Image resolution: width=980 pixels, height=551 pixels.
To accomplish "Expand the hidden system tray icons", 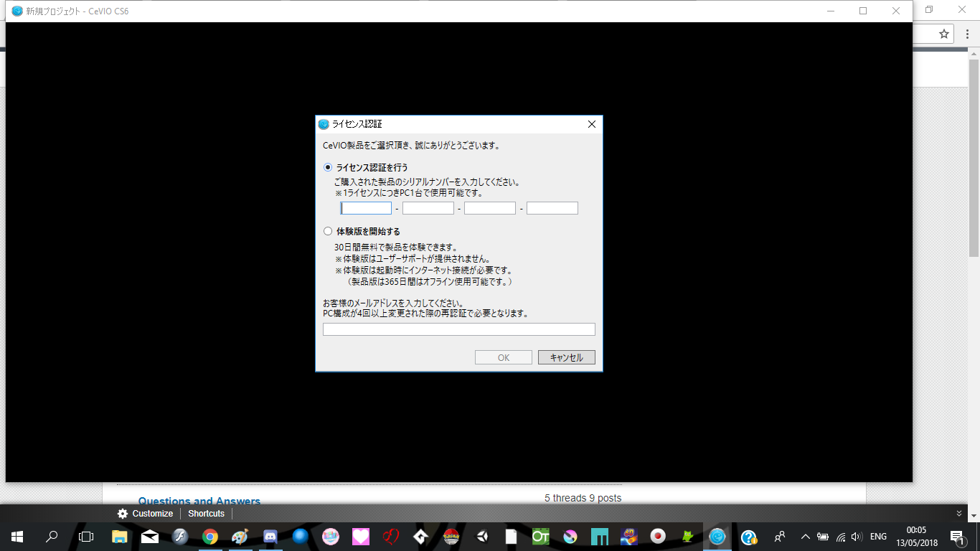I will 805,537.
